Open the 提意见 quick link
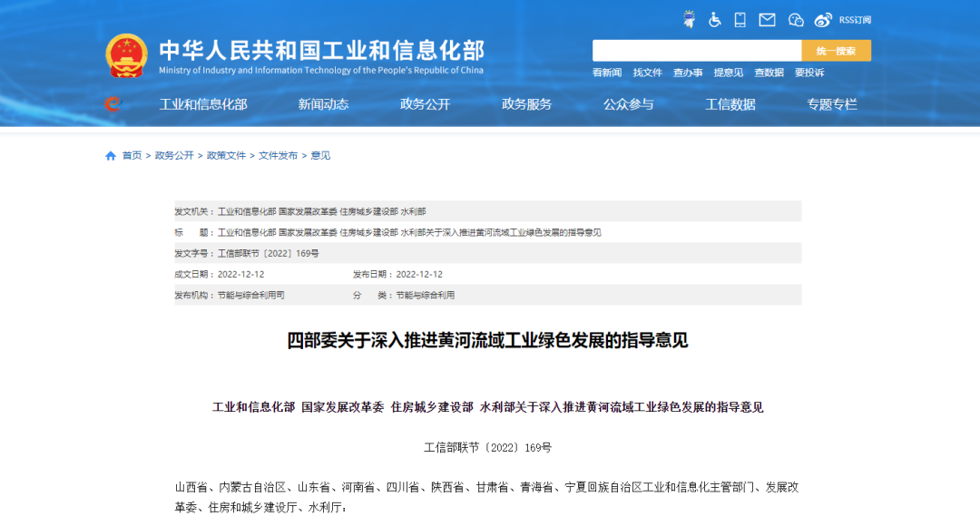 pos(728,73)
